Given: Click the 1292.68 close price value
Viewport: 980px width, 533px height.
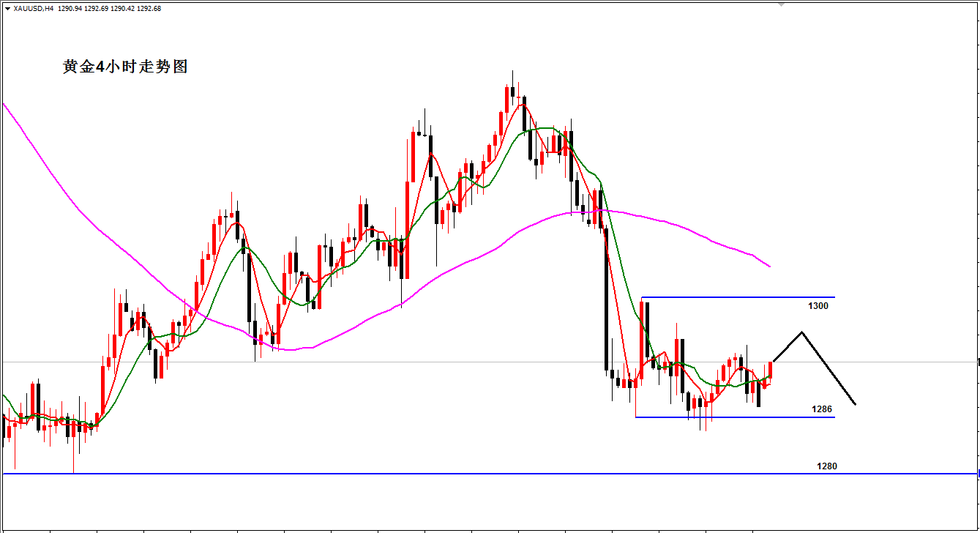Looking at the screenshot, I should [x=149, y=9].
